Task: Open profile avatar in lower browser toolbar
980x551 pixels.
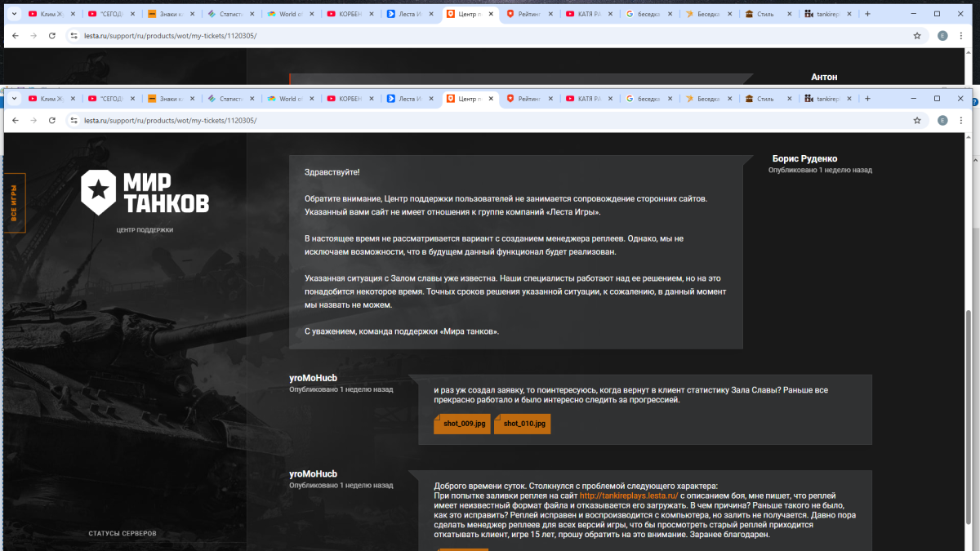Action: pos(942,120)
